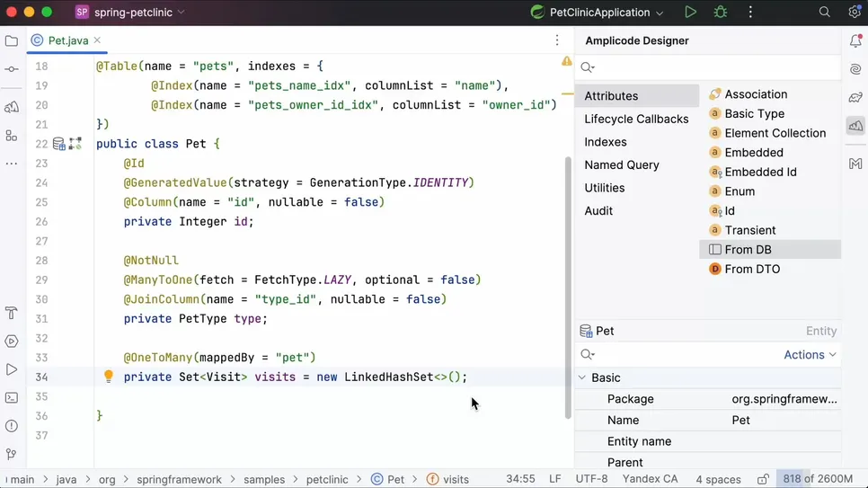868x488 pixels.
Task: Focus the Amplicode Designer palette search field
Action: click(x=709, y=67)
